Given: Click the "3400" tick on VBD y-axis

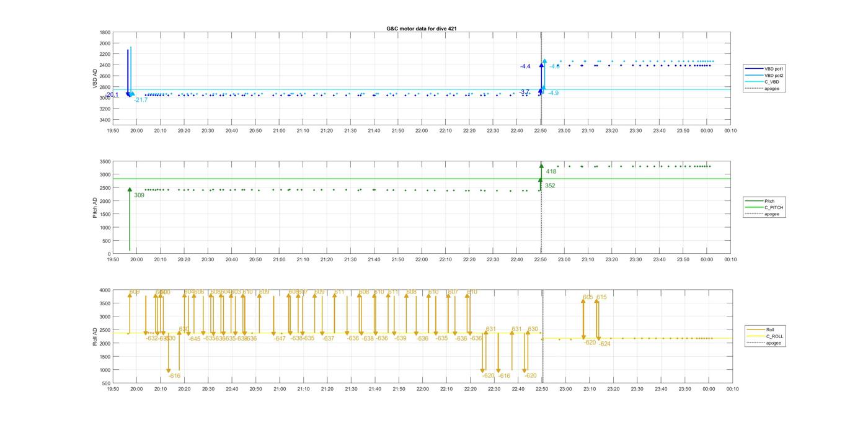Looking at the screenshot, I should click(105, 120).
